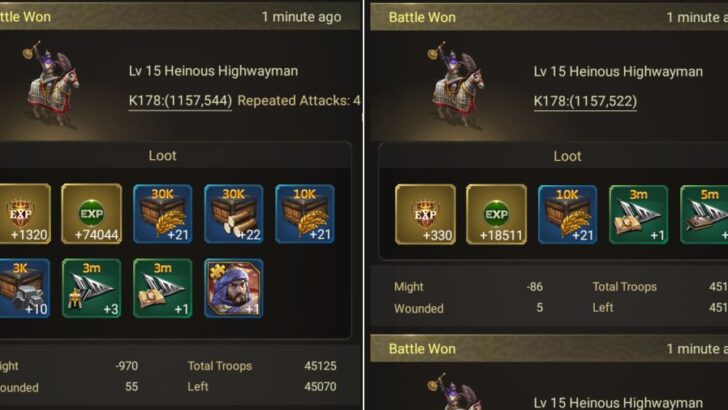Tap the 3m research speedup in right report
The height and width of the screenshot is (410, 728).
(638, 214)
